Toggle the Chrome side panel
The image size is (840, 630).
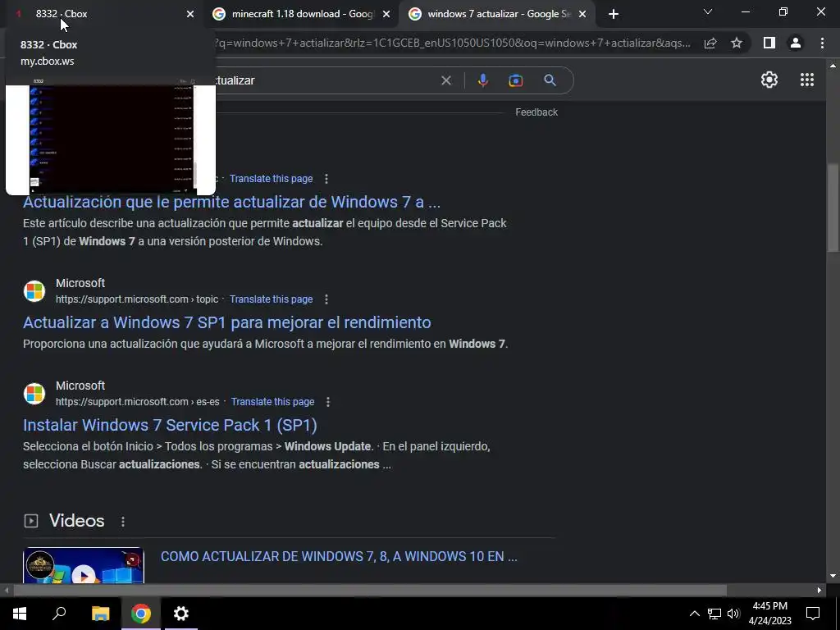click(769, 43)
